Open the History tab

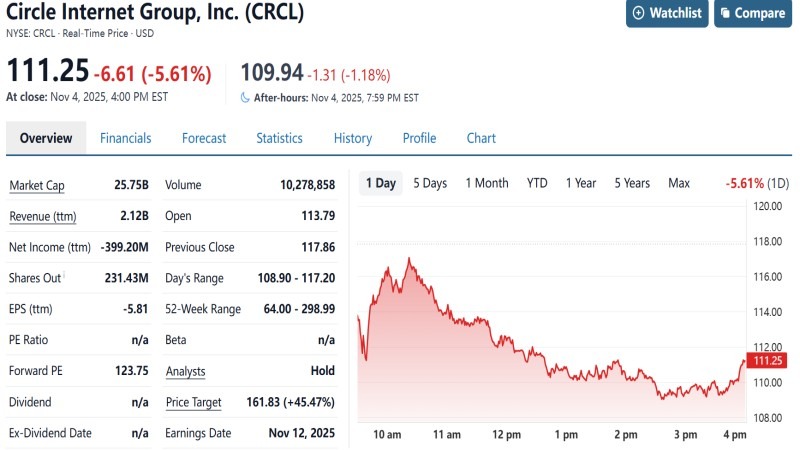pos(352,138)
